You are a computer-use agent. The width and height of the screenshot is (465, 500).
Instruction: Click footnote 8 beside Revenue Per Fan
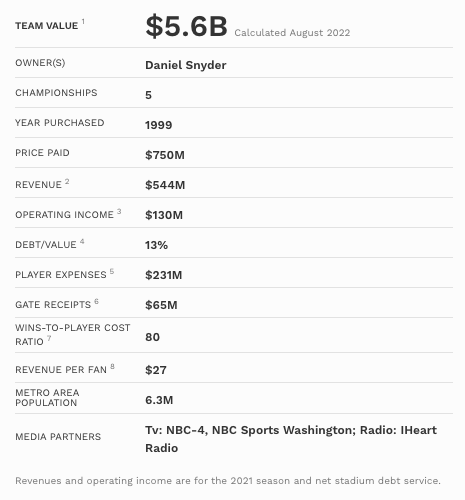(112, 367)
